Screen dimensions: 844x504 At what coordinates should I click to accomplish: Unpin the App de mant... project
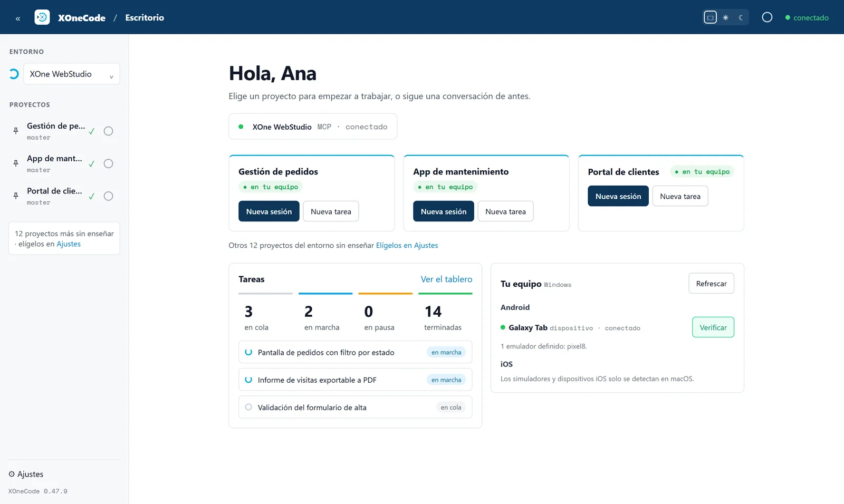pos(16,163)
